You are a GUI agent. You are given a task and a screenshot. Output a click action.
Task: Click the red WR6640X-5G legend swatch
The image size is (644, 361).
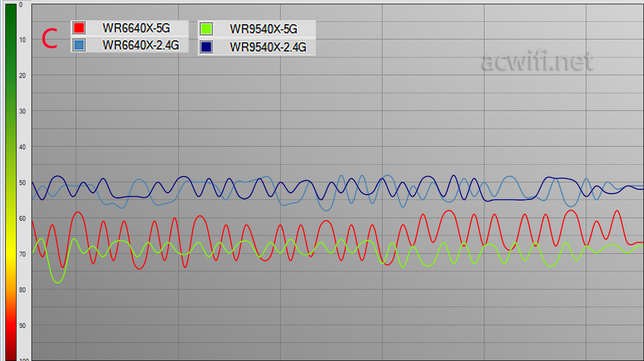pyautogui.click(x=79, y=28)
